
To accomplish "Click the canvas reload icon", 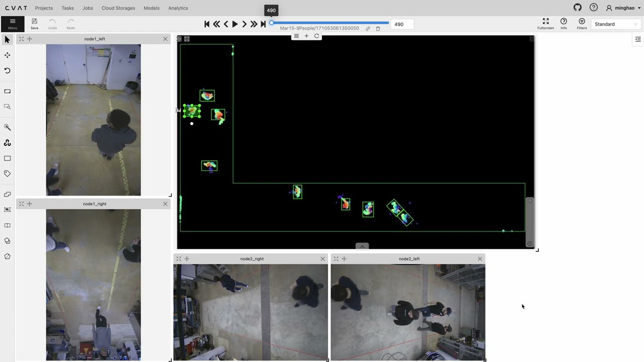I will pos(316,36).
